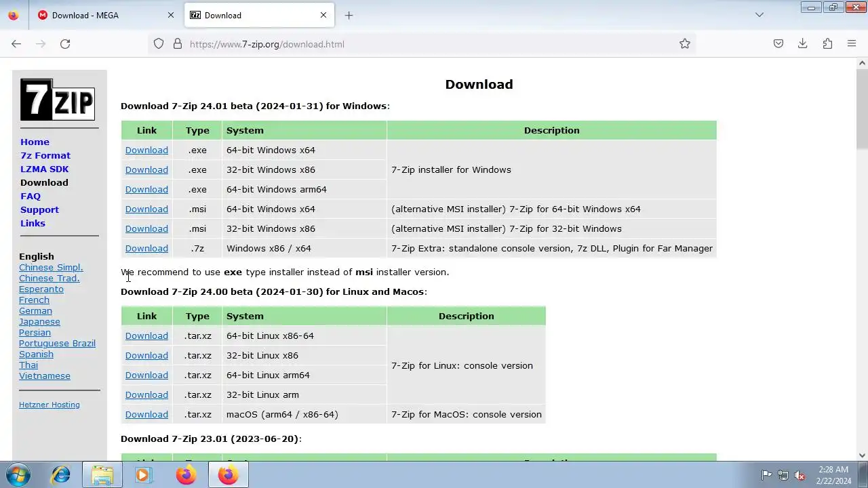Download the 32-bit Linux arm tar.xz

click(x=146, y=394)
